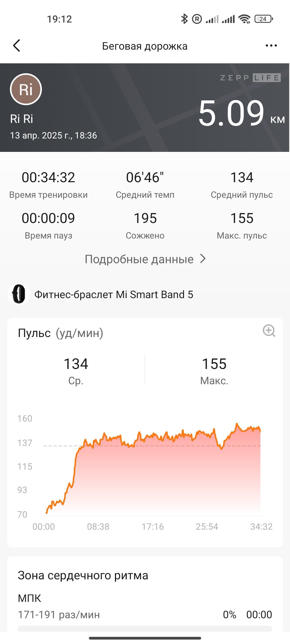
Task: Tap the 17:16 marker on the chart timeline
Action: [153, 526]
